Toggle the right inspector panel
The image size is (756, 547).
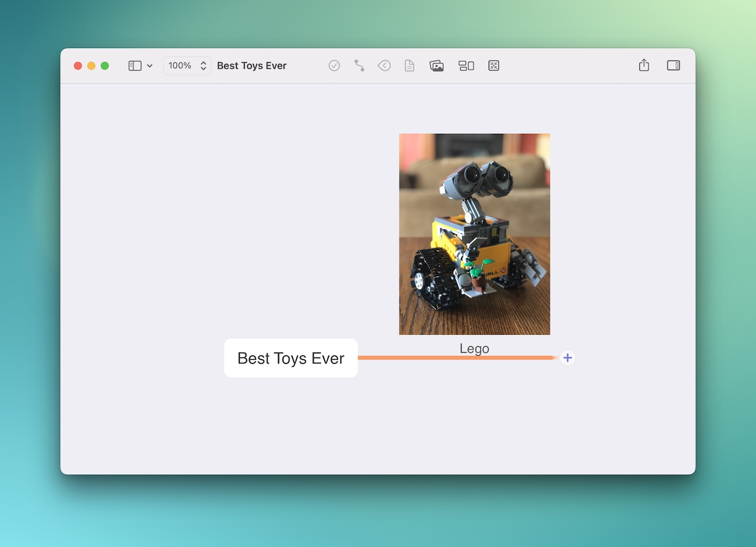[x=673, y=65]
